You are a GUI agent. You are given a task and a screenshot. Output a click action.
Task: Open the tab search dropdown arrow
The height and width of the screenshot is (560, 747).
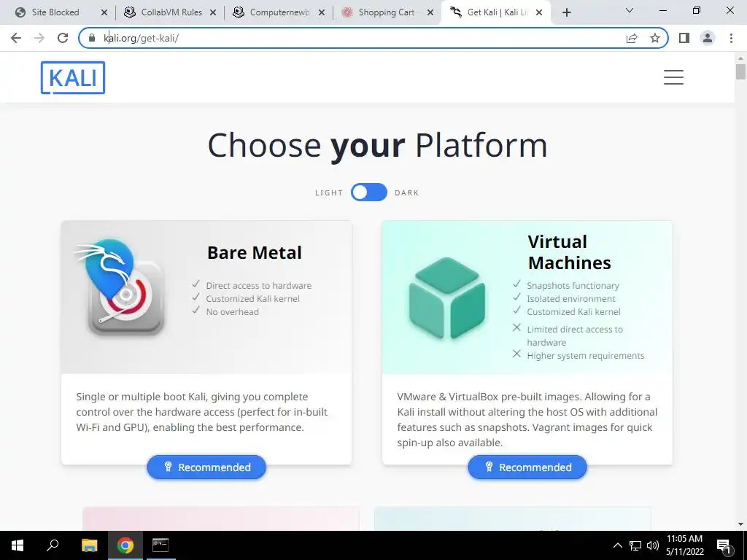point(630,10)
